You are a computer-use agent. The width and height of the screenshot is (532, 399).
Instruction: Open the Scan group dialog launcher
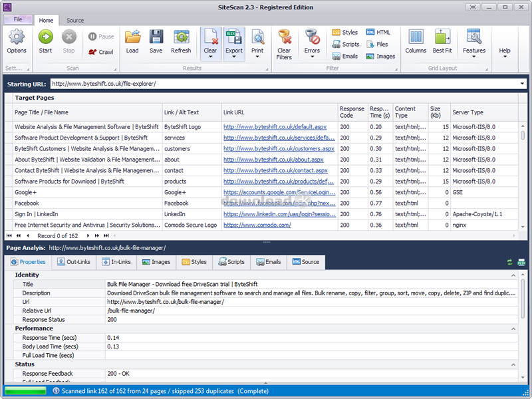point(115,69)
